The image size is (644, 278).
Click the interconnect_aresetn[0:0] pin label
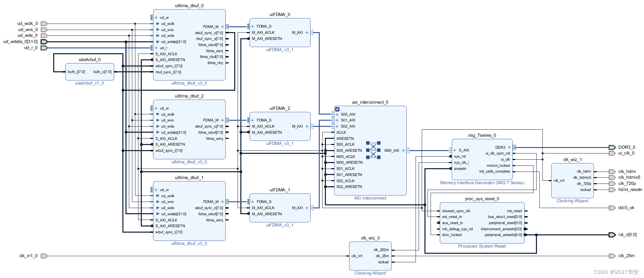(x=501, y=229)
